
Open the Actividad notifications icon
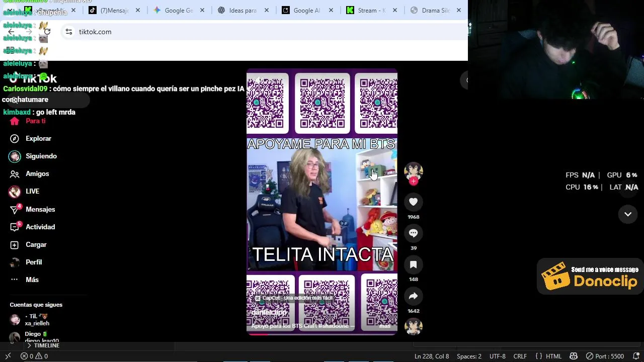coord(15,227)
